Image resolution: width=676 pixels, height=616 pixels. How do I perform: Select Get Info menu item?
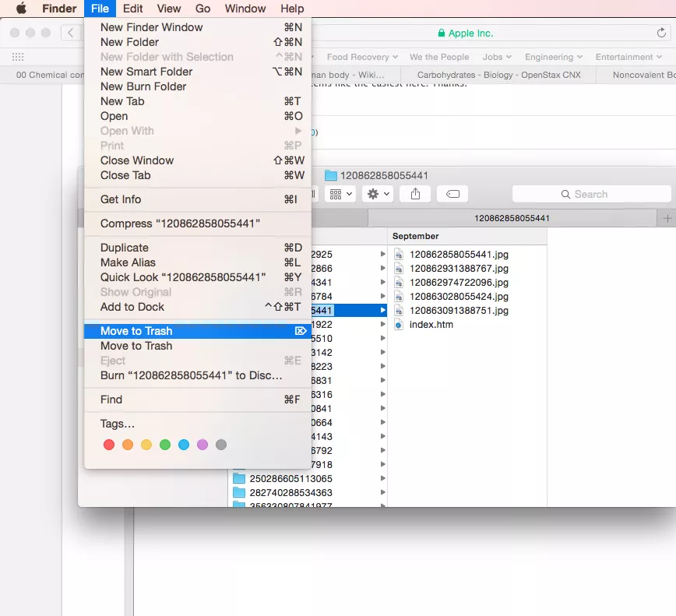[121, 199]
